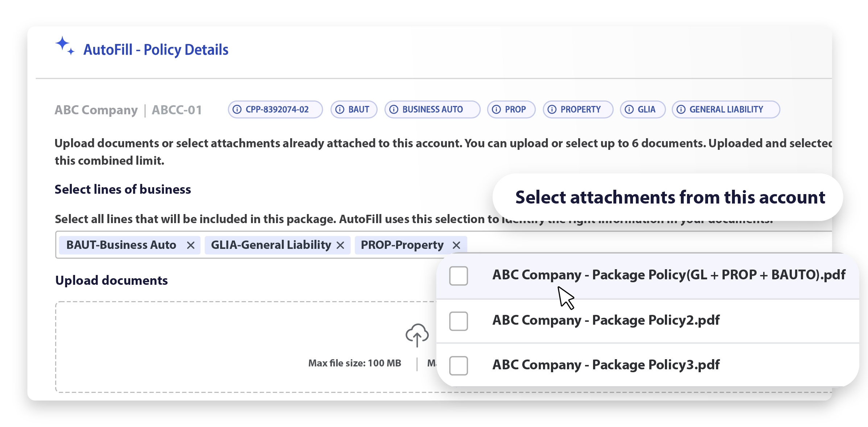Click info icon on GENERAL LIABILITY chip
The width and height of the screenshot is (868, 427).
(x=681, y=110)
